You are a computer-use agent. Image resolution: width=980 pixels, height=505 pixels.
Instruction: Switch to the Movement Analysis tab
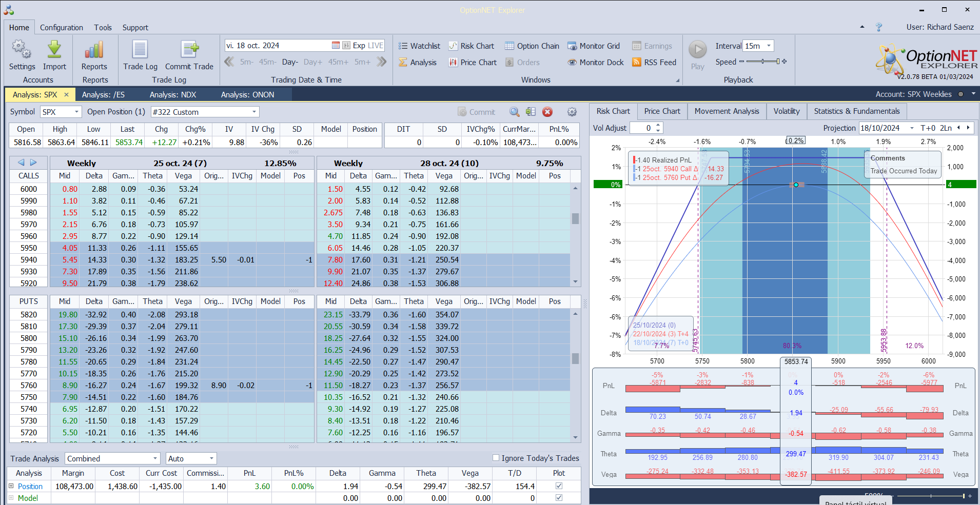click(727, 111)
